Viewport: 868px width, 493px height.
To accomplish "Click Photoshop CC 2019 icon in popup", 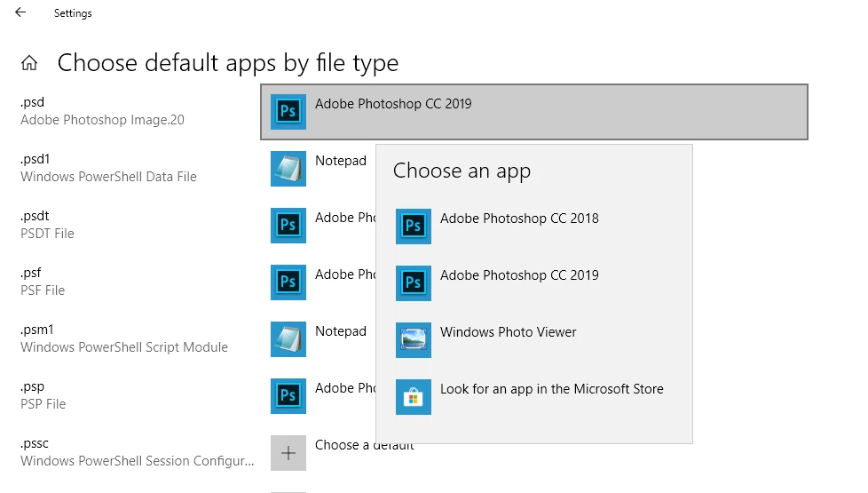I will pyautogui.click(x=414, y=283).
